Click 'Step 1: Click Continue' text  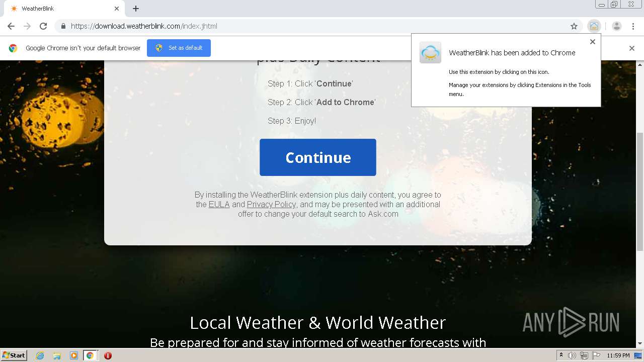pyautogui.click(x=310, y=83)
